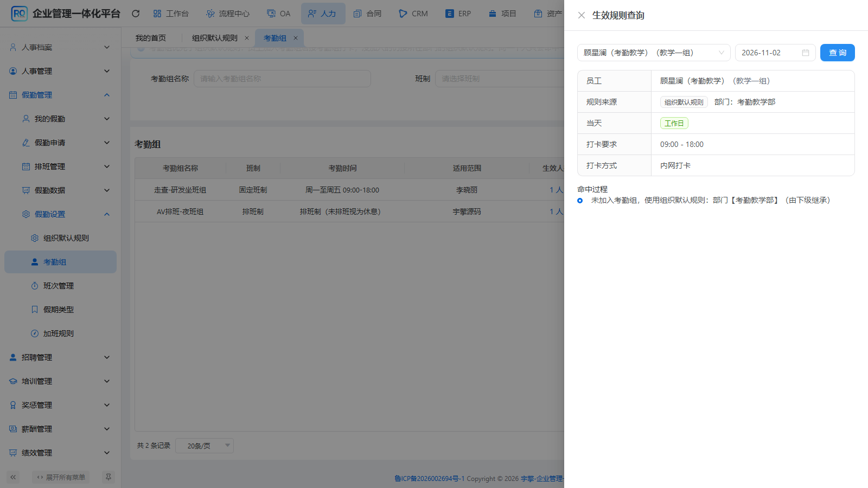Image resolution: width=868 pixels, height=488 pixels.
Task: Click the 查询 button
Action: coord(837,53)
